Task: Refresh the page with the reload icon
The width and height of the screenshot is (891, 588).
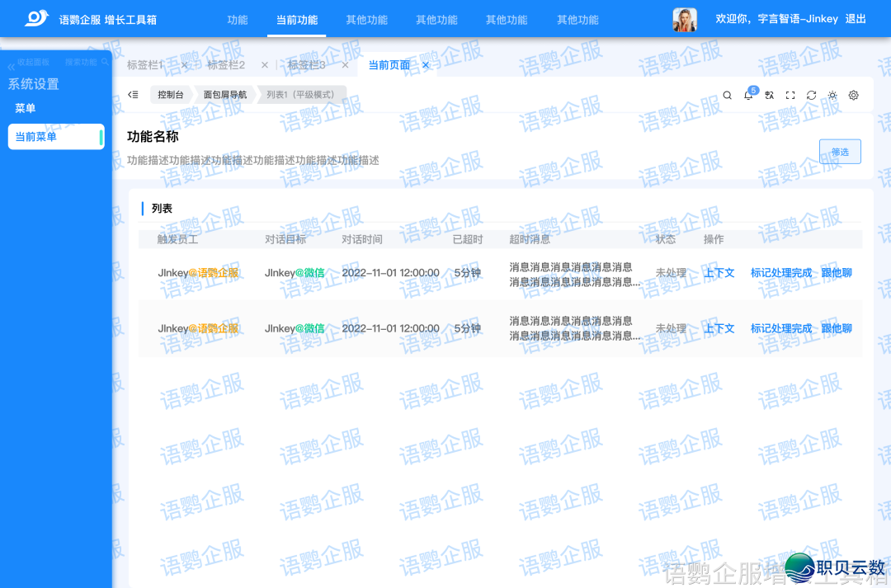Action: [x=812, y=96]
